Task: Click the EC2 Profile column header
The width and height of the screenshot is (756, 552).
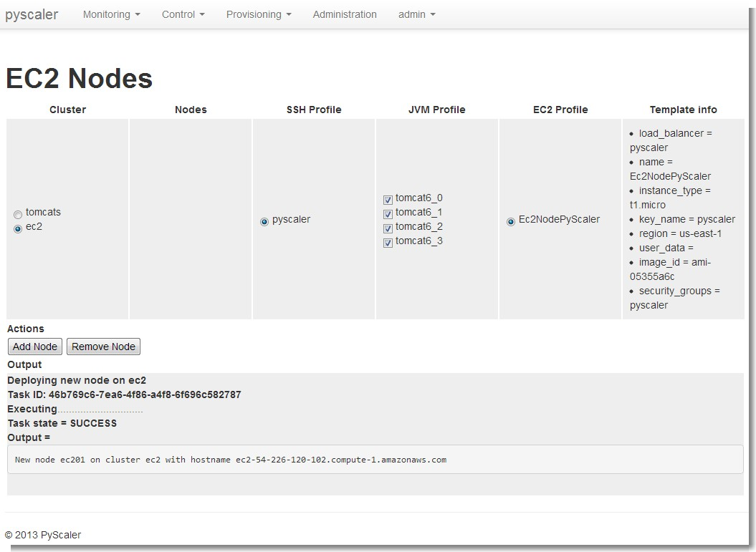Action: tap(560, 110)
